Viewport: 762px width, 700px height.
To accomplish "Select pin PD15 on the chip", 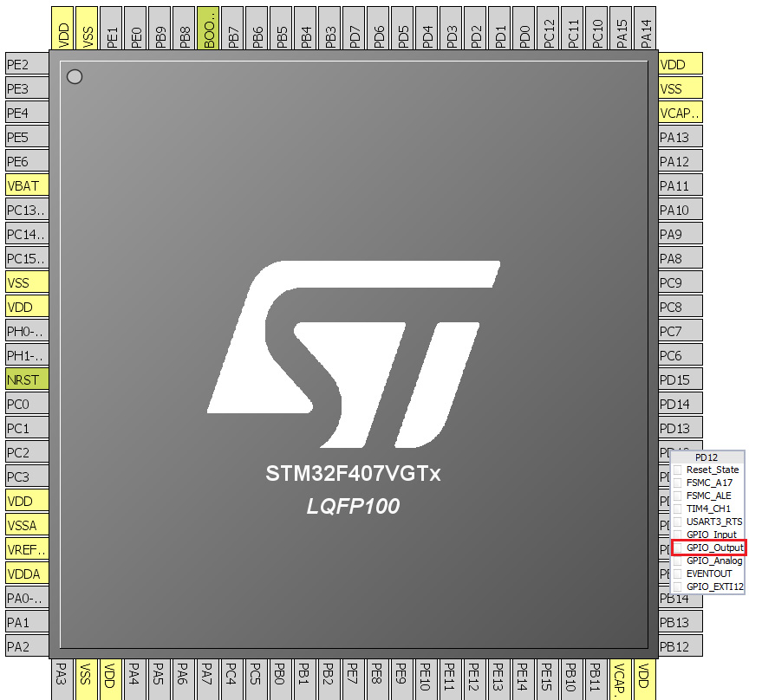I will tap(681, 379).
